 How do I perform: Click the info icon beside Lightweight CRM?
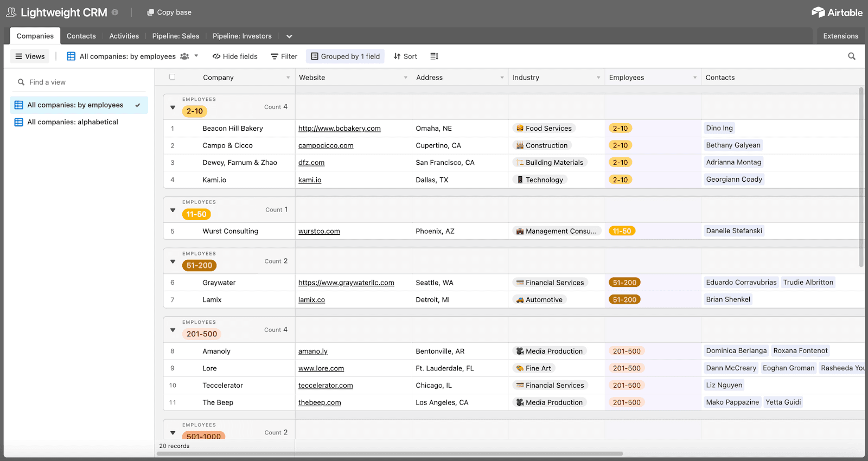[115, 12]
